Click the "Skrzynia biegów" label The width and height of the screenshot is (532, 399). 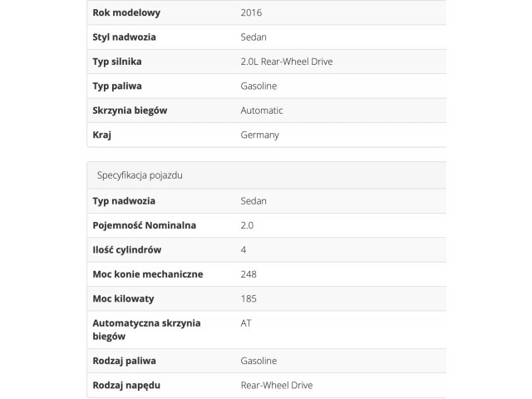[x=131, y=111]
